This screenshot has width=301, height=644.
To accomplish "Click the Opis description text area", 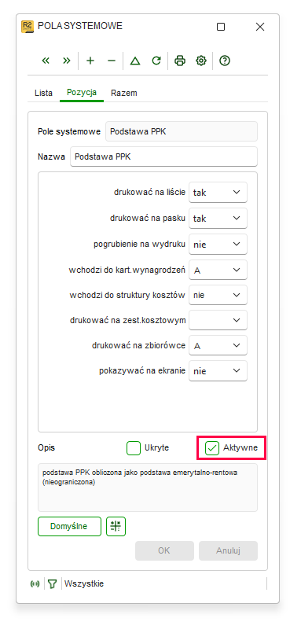I will pos(148,488).
